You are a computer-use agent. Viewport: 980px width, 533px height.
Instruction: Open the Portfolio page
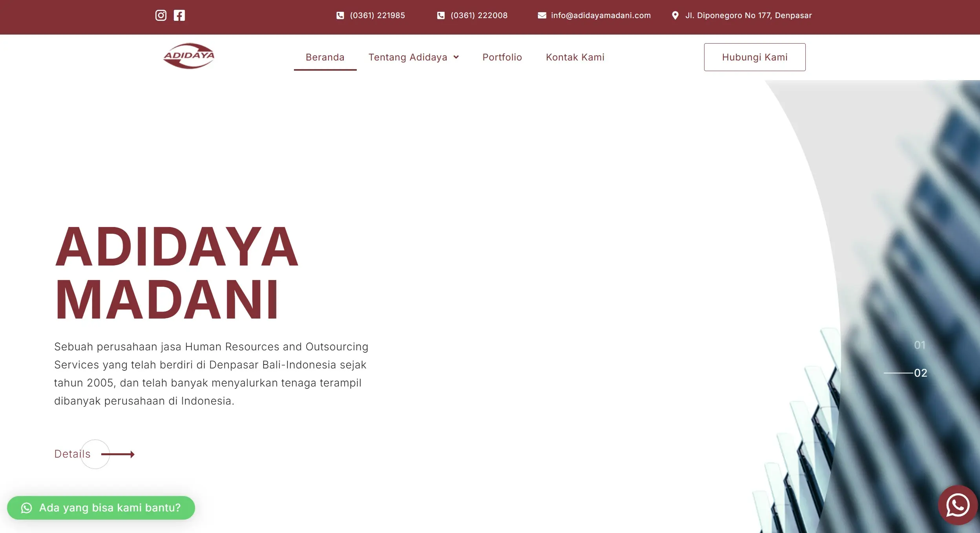[x=502, y=57]
